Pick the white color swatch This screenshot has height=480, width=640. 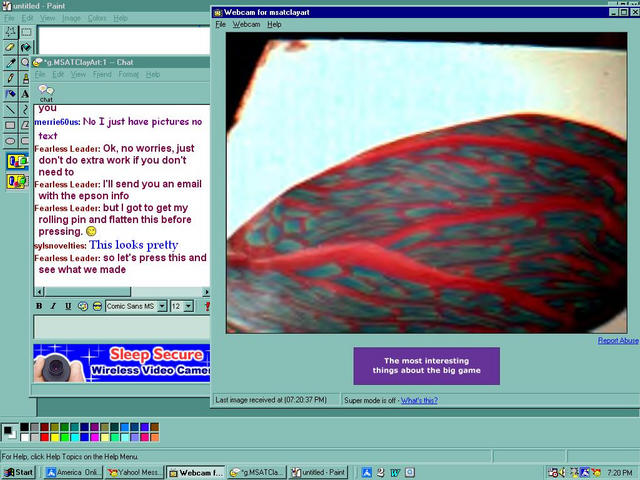24,437
